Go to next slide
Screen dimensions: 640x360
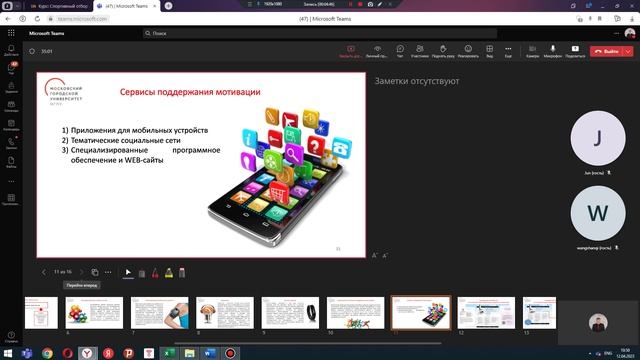[81, 272]
